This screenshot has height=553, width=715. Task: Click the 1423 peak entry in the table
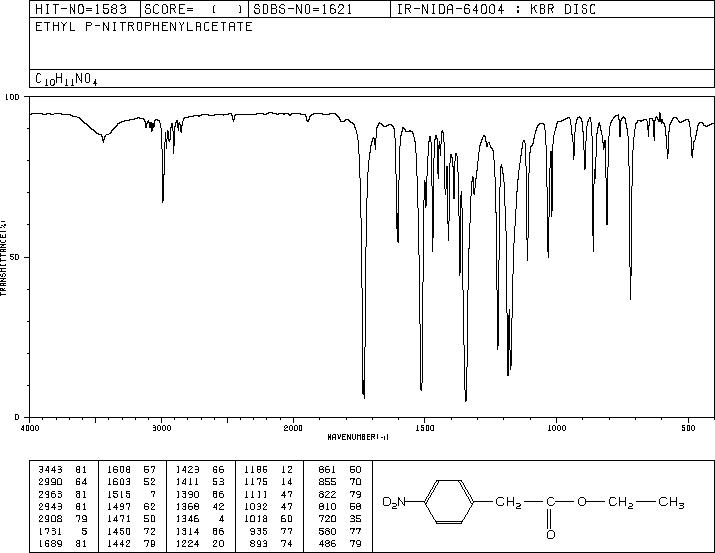200,470
